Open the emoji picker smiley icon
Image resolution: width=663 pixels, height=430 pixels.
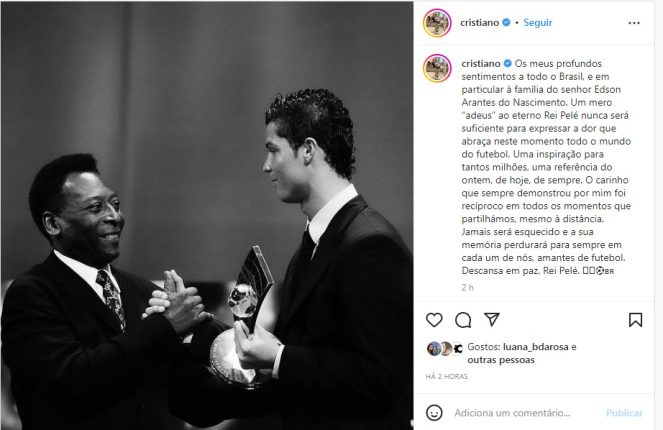(x=434, y=413)
